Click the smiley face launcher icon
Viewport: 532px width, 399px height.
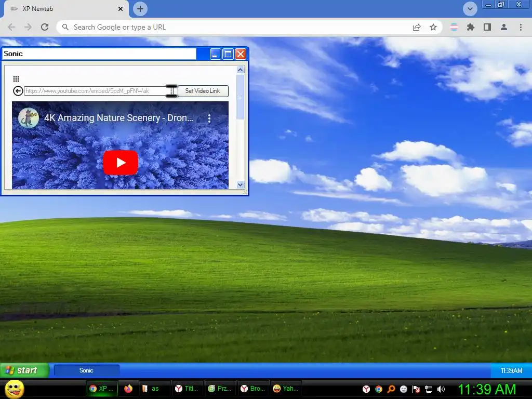tap(15, 389)
